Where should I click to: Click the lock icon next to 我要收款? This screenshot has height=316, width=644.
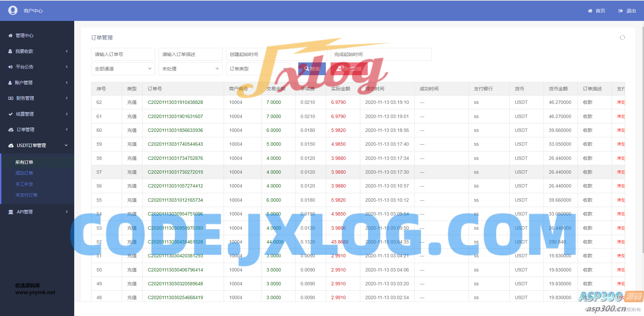tap(10, 51)
